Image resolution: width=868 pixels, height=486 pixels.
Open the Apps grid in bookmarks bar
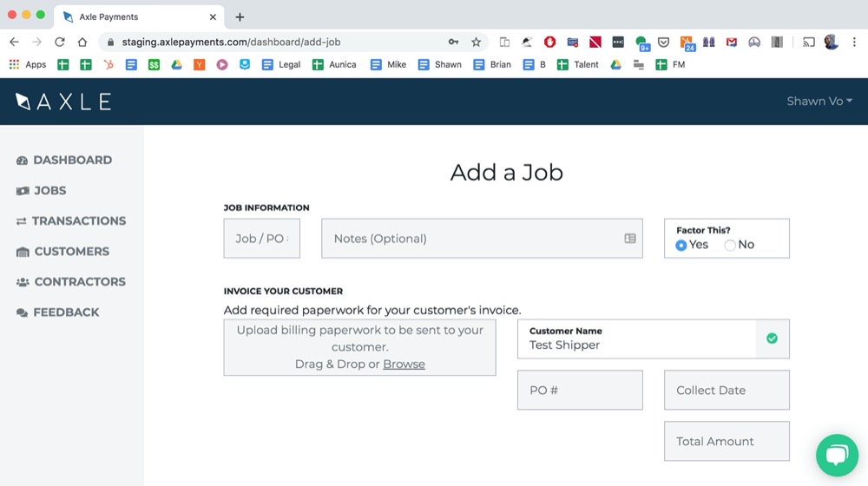click(x=27, y=64)
